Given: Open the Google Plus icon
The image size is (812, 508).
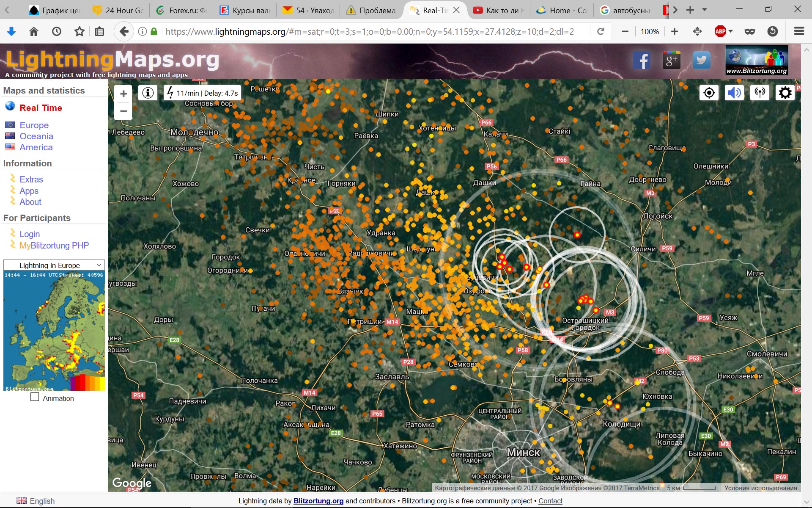Looking at the screenshot, I should click(x=671, y=61).
